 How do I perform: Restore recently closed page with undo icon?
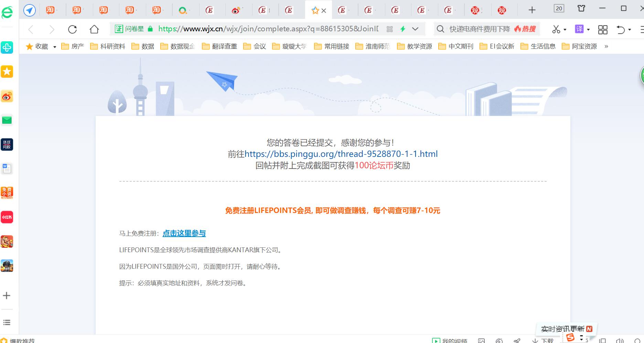621,30
